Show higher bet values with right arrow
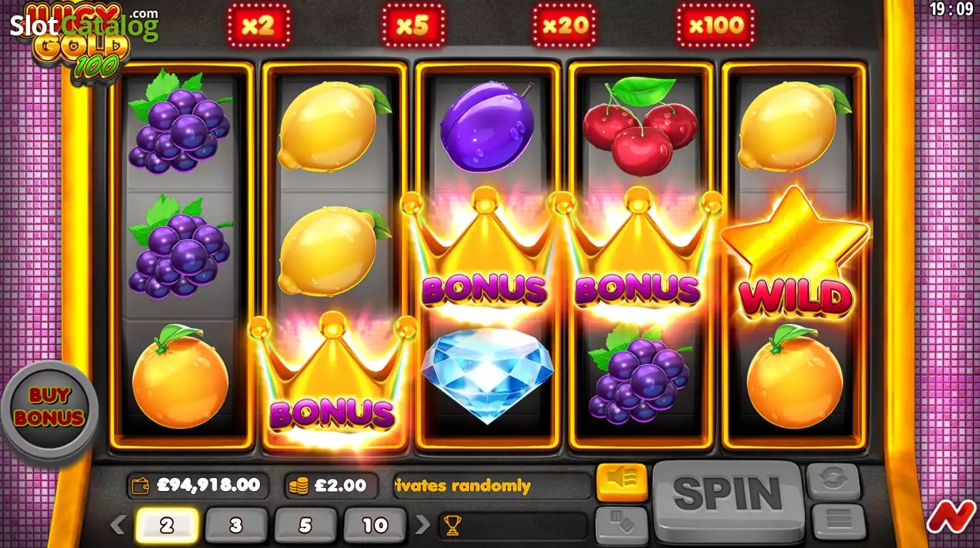The height and width of the screenshot is (548, 980). pos(422,525)
